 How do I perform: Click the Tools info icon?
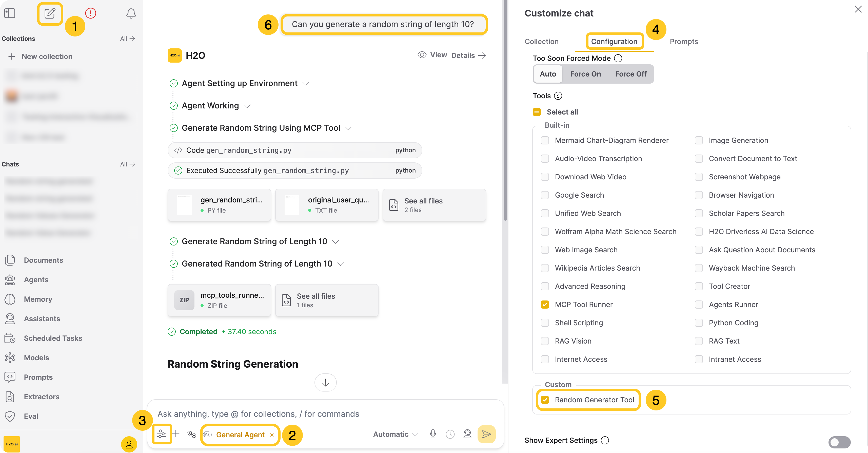[558, 96]
